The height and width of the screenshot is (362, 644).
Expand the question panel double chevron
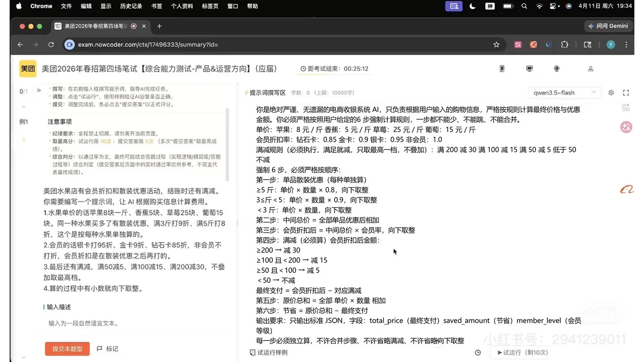38,91
